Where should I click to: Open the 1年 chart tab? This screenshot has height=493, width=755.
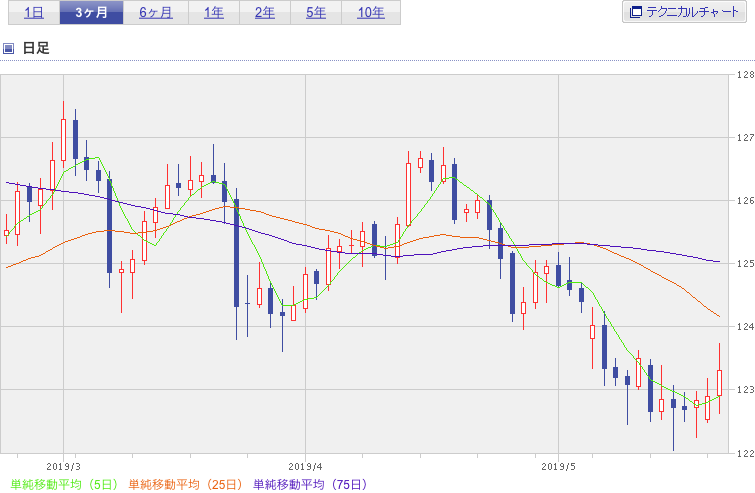point(214,13)
